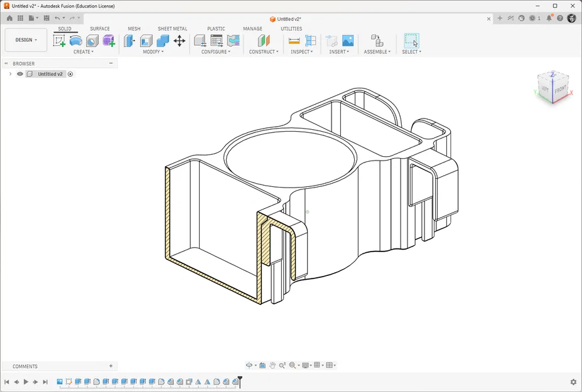
Task: Select the Combine tool icon
Action: 163,40
